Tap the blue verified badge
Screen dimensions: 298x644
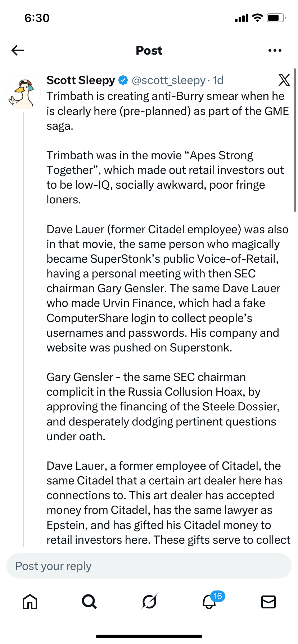[x=123, y=80]
